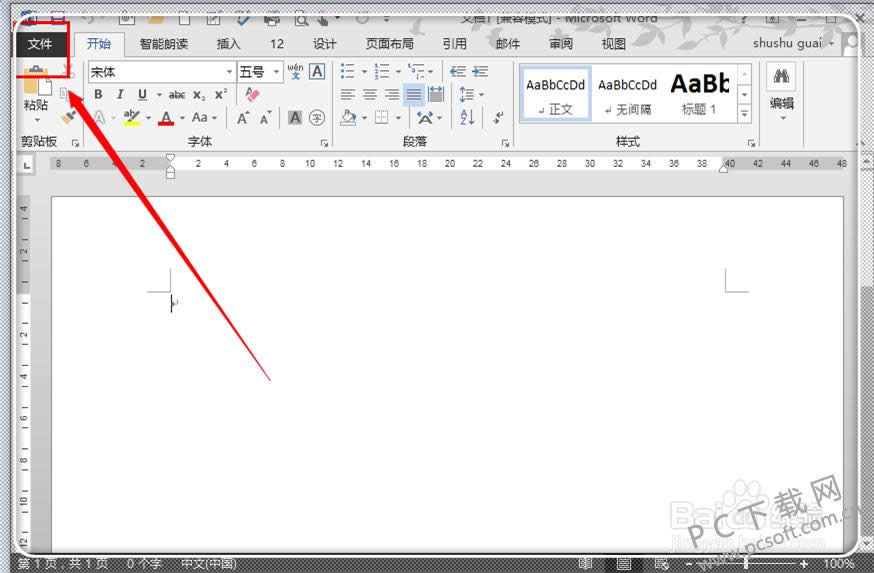This screenshot has width=874, height=573.
Task: Apply the 无间隔 style
Action: pyautogui.click(x=628, y=94)
